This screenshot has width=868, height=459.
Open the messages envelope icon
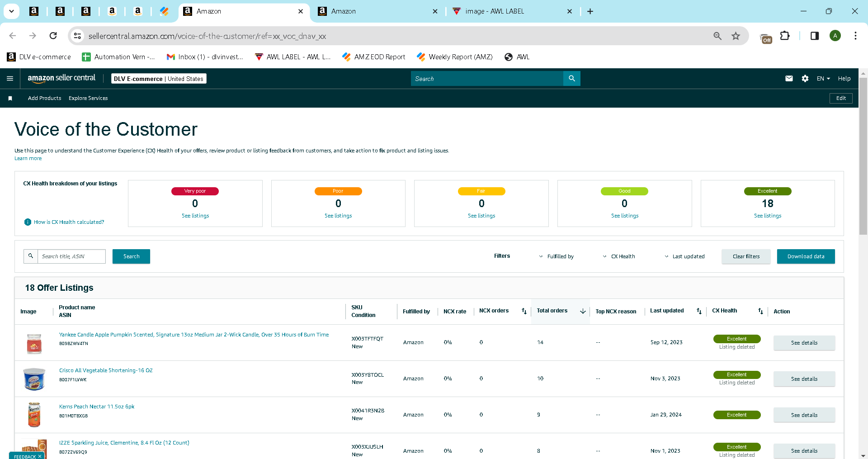click(x=789, y=79)
